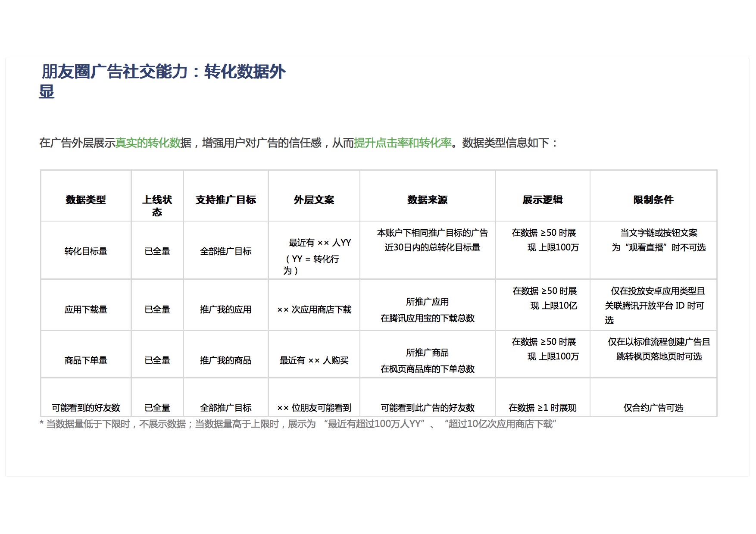Click the ×× 位朋友可能看到 cell

314,408
